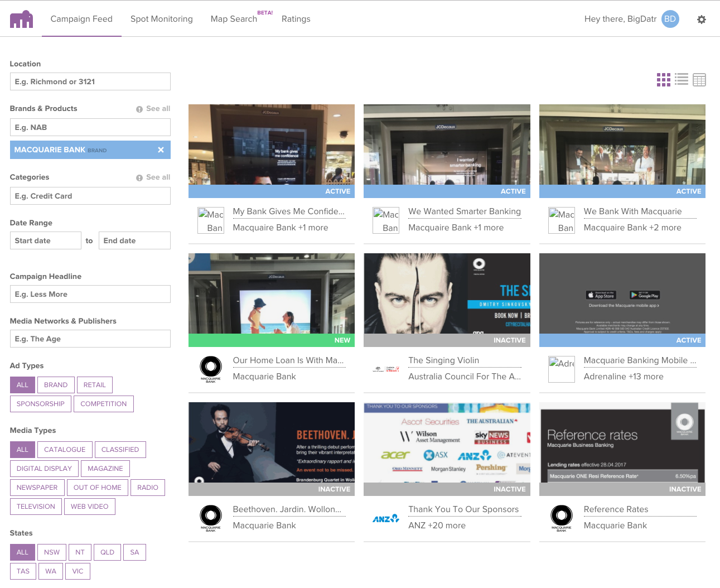Click the logo beside We Bank With Macquarie
This screenshot has height=588, width=720.
562,220
